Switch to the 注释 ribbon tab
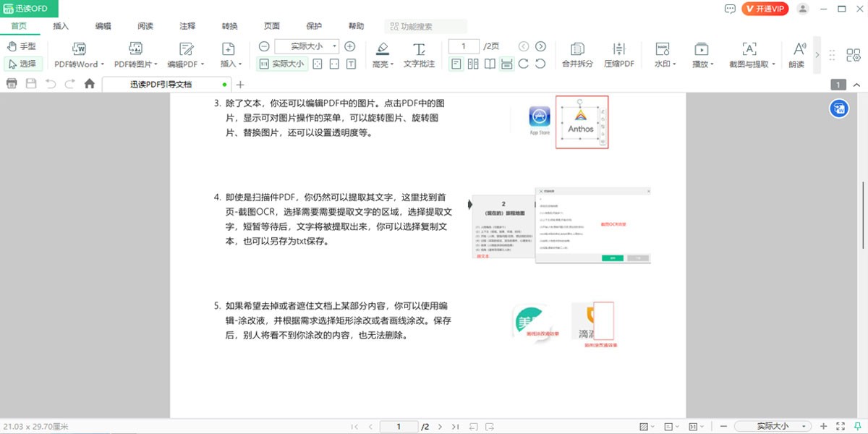 click(x=187, y=26)
